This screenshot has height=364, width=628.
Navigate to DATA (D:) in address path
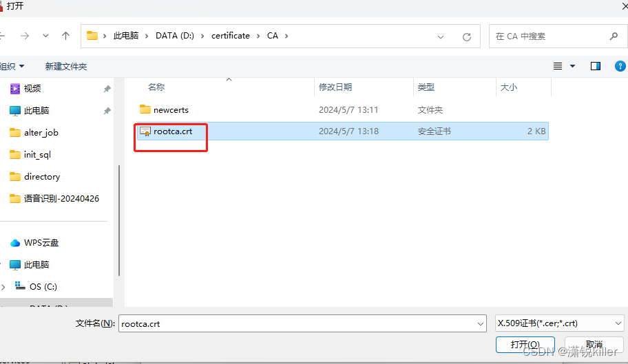pyautogui.click(x=175, y=36)
